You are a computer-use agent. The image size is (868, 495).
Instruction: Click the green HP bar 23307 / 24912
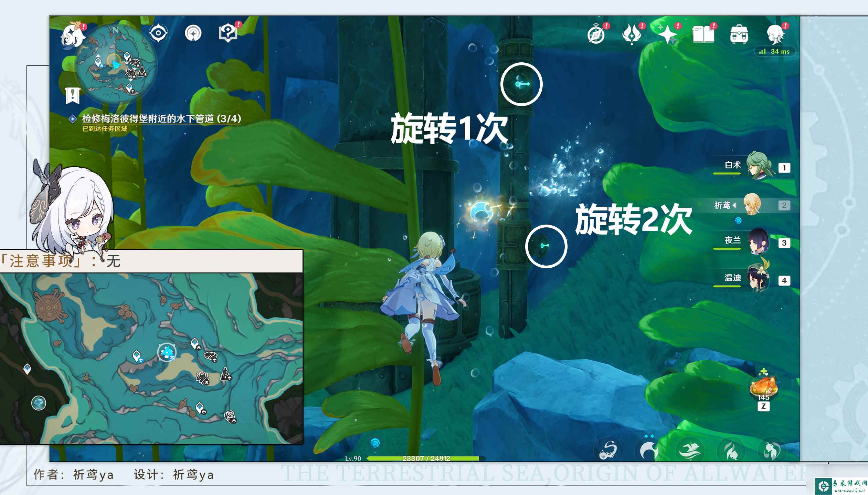[426, 458]
